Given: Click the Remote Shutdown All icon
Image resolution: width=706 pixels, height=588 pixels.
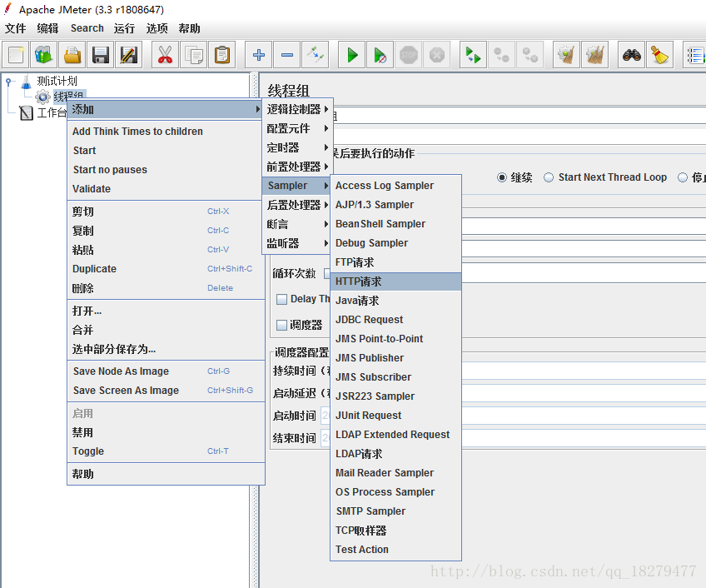Looking at the screenshot, I should click(x=529, y=55).
